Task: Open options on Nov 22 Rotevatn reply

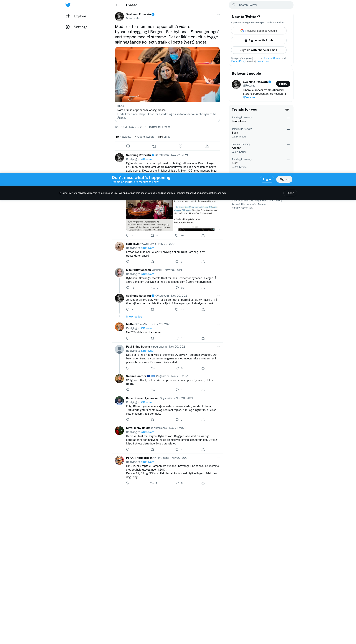Action: (218, 155)
